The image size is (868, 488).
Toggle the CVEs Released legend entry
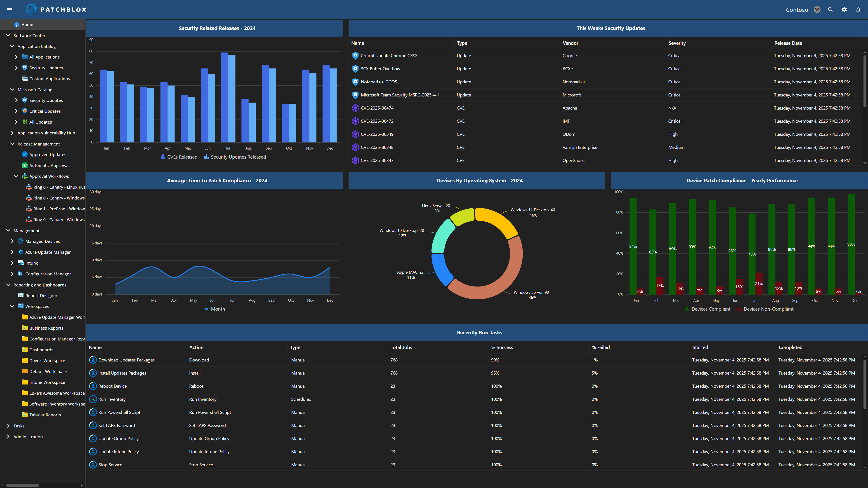(x=179, y=157)
